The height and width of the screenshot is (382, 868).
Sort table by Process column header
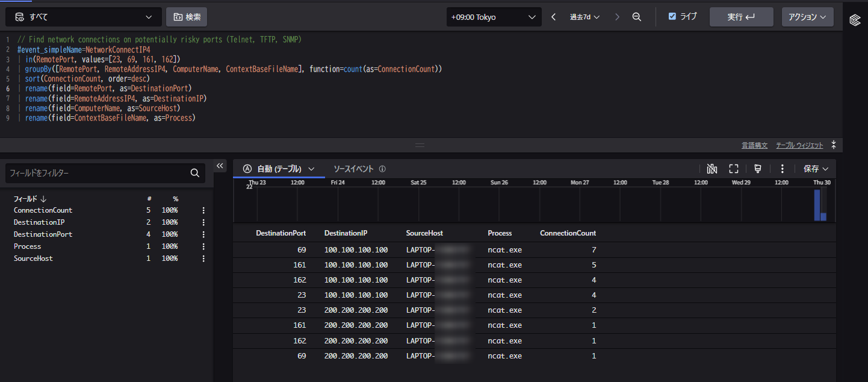point(500,233)
